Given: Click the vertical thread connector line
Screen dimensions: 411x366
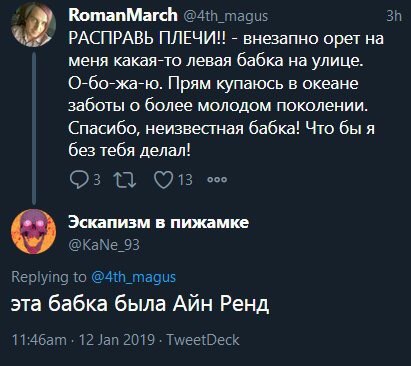Looking at the screenshot, I should [x=33, y=128].
